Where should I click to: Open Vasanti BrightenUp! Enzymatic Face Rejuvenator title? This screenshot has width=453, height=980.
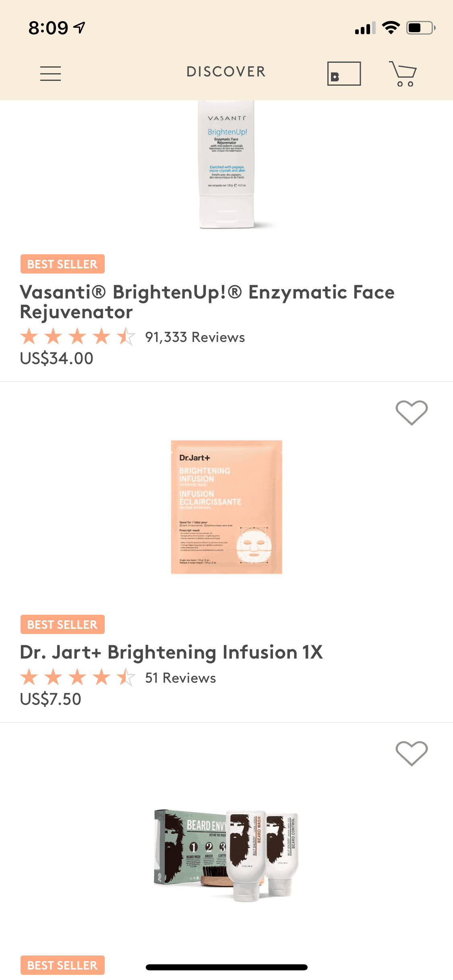(x=207, y=302)
